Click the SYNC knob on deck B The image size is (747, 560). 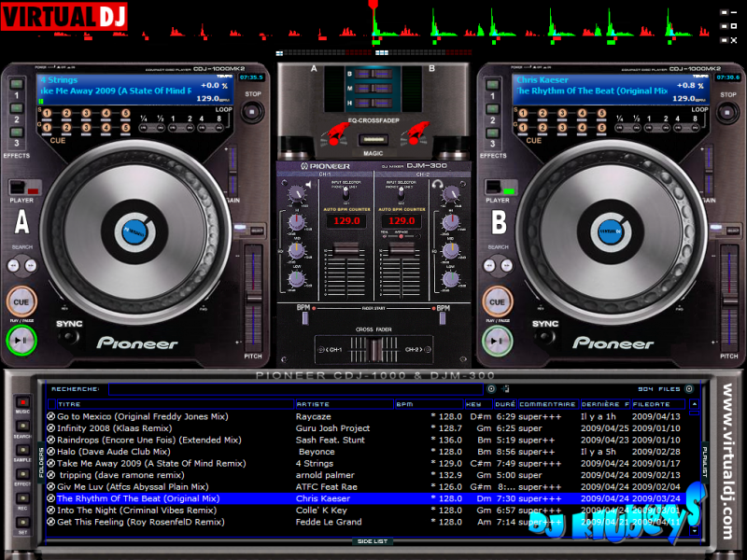[545, 336]
